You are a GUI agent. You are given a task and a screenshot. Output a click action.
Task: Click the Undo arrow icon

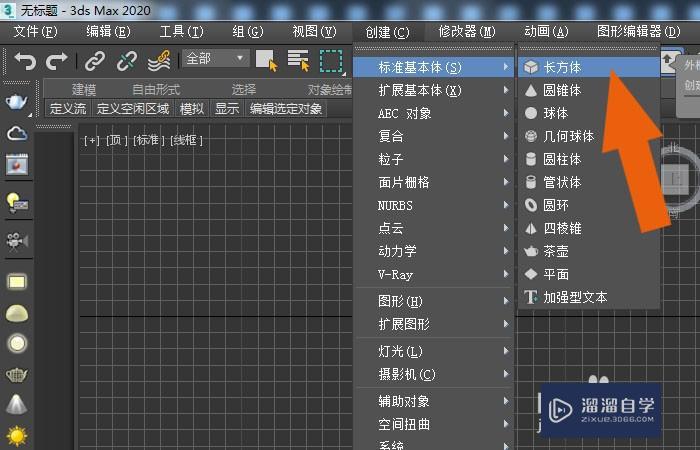pos(25,61)
